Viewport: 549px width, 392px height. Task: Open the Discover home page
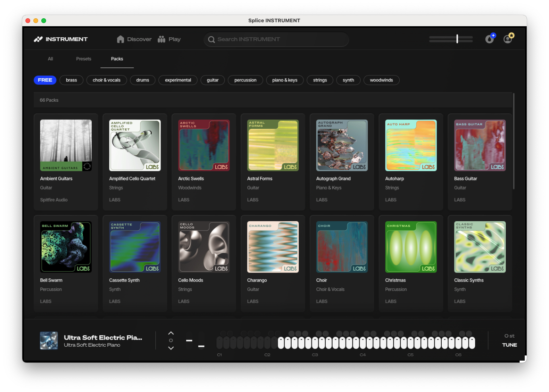pyautogui.click(x=134, y=39)
